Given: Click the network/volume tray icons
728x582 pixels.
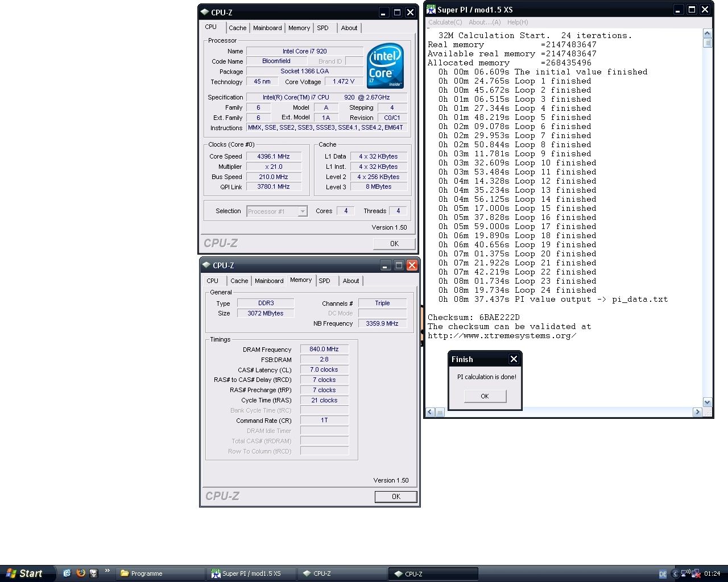Looking at the screenshot, I should 690,574.
